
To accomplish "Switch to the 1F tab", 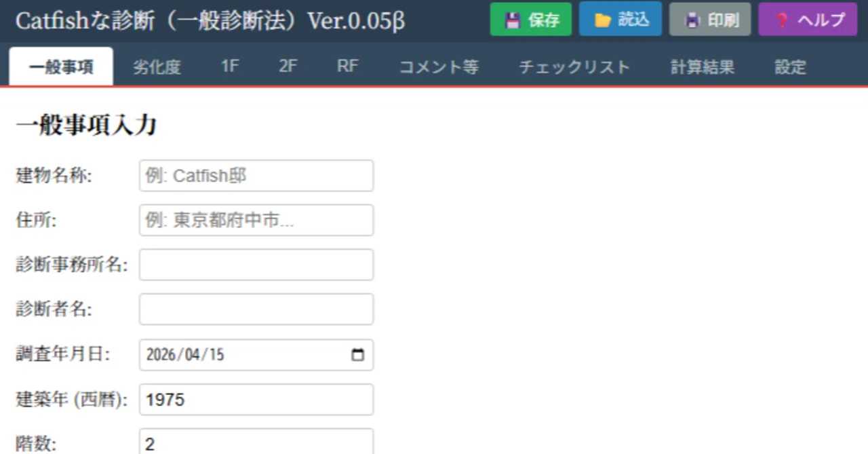I will 230,67.
